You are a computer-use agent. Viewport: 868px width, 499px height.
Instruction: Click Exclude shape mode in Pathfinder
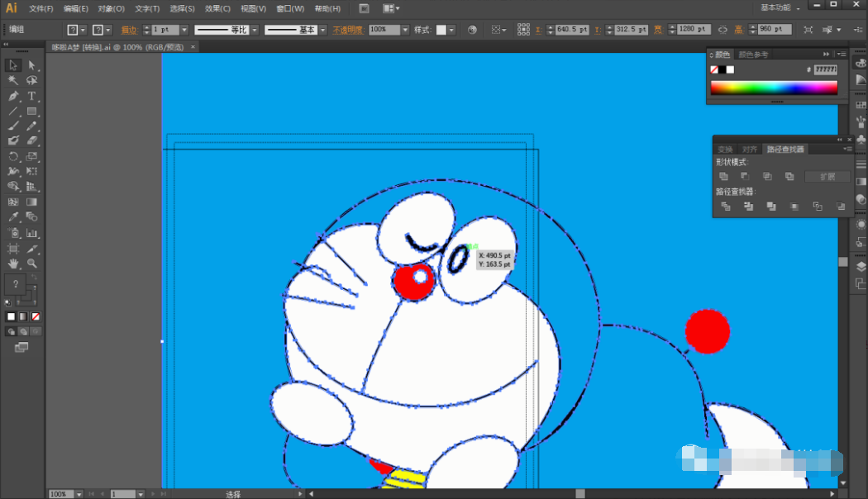pos(789,177)
